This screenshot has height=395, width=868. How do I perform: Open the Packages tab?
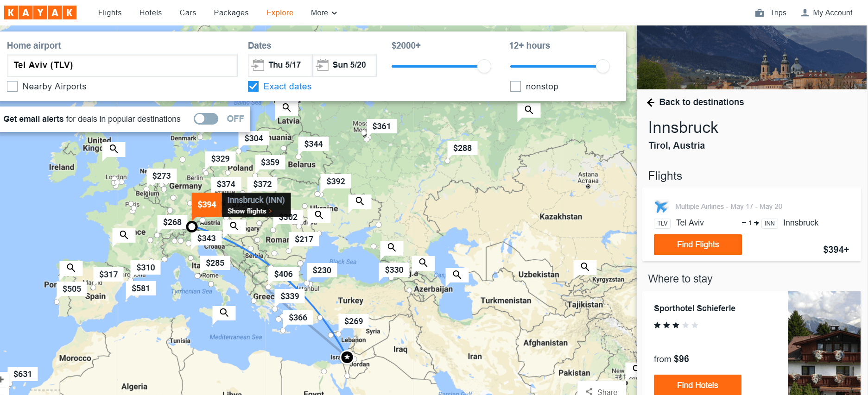click(231, 13)
